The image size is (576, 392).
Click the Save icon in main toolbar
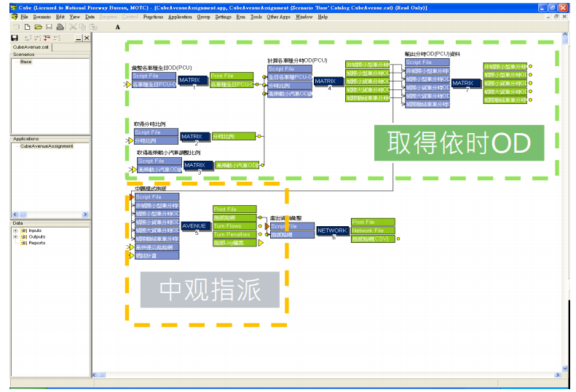[49, 27]
